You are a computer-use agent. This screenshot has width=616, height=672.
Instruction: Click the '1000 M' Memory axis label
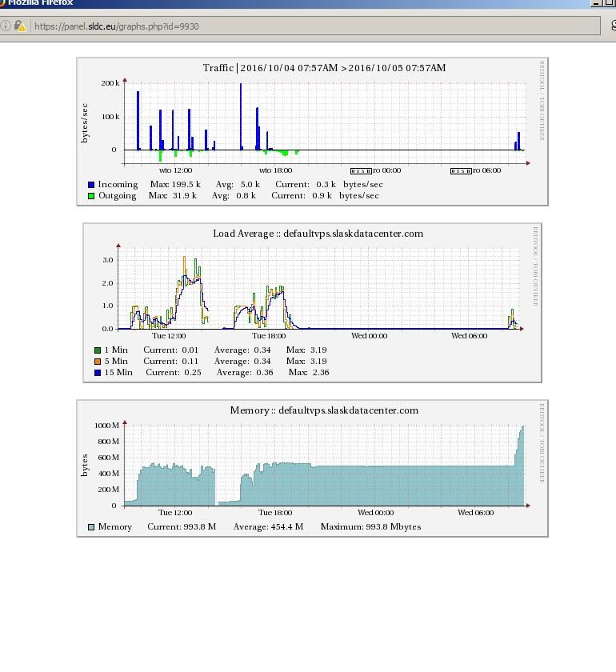coord(106,425)
